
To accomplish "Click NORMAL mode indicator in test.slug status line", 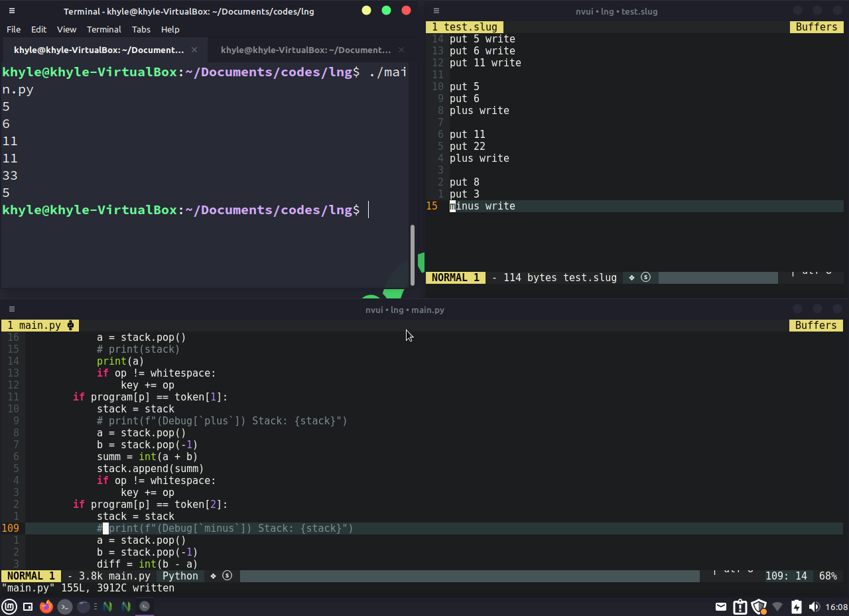I will tap(455, 278).
